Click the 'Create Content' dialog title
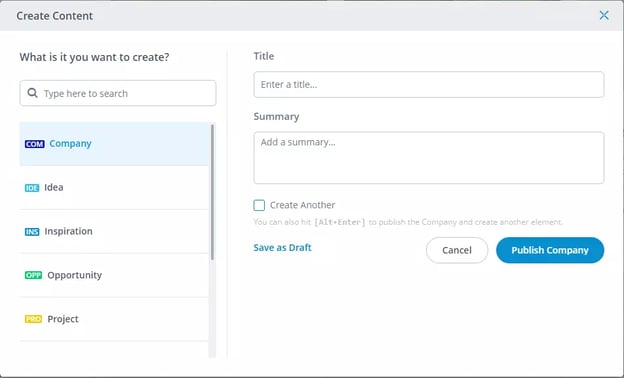Screen dimensions: 624x378 [x=55, y=16]
